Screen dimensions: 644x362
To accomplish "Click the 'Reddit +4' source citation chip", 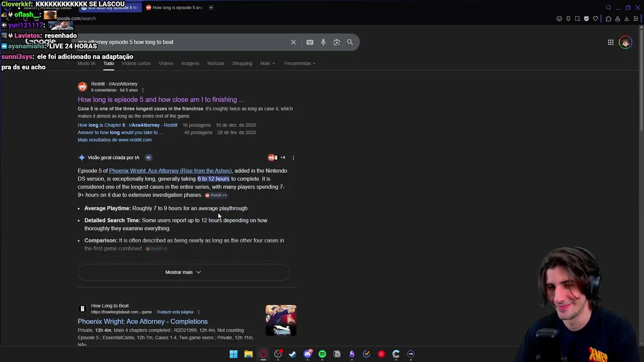I will 216,195.
